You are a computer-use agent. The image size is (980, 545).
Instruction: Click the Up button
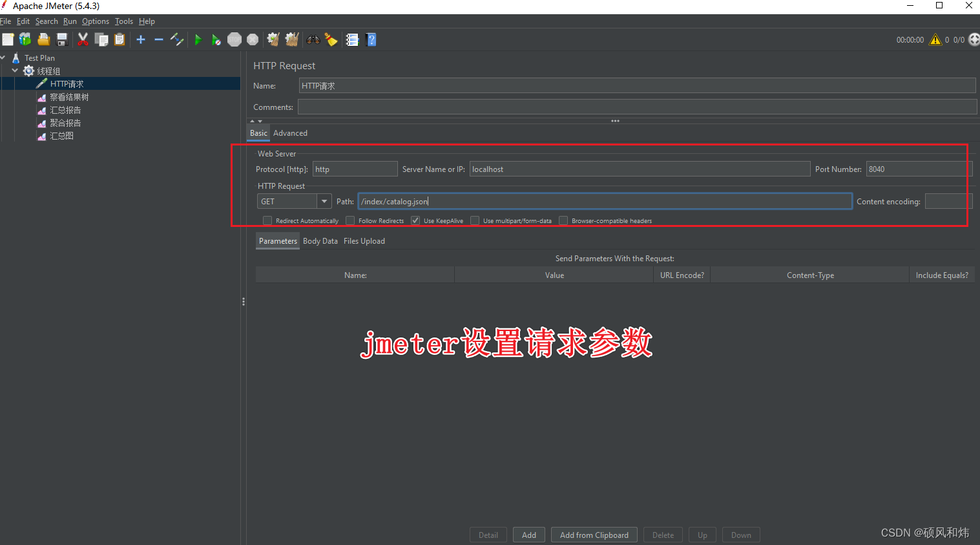coord(702,535)
